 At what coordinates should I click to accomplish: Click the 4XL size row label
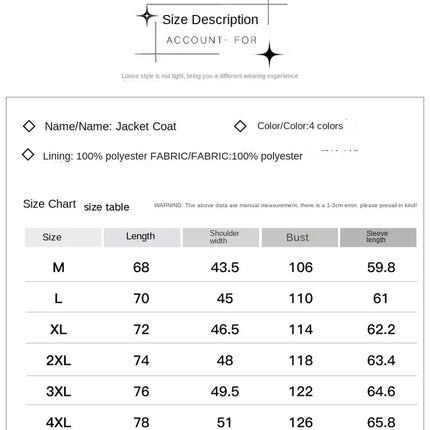[x=59, y=423]
